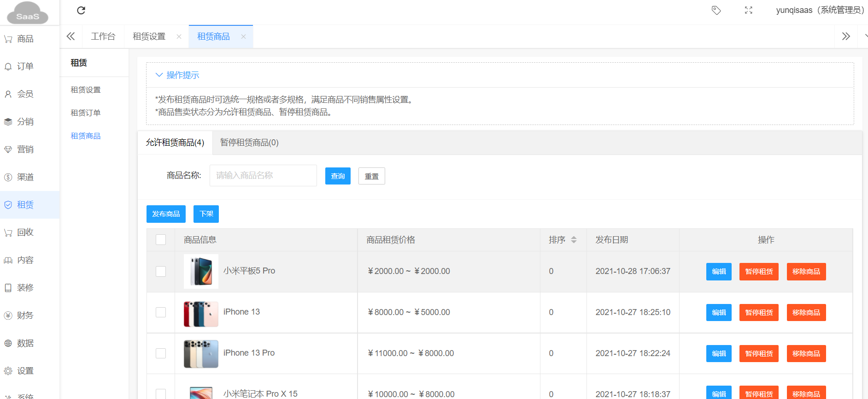The width and height of the screenshot is (868, 399).
Task: Open 分销 in left sidebar
Action: click(x=29, y=122)
